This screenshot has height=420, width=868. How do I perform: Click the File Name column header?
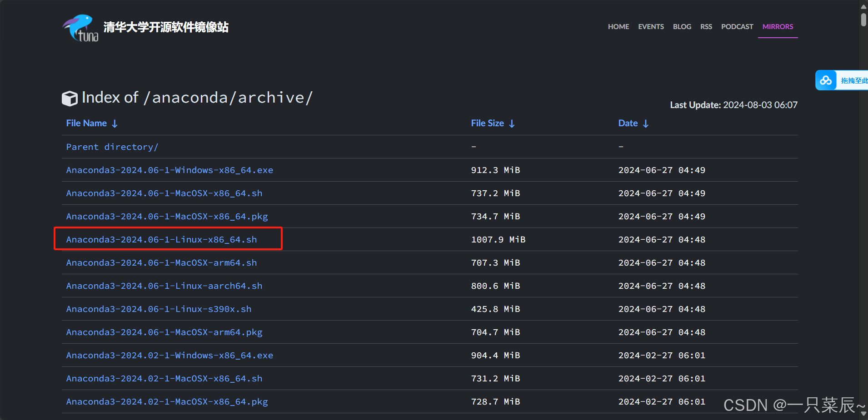86,123
